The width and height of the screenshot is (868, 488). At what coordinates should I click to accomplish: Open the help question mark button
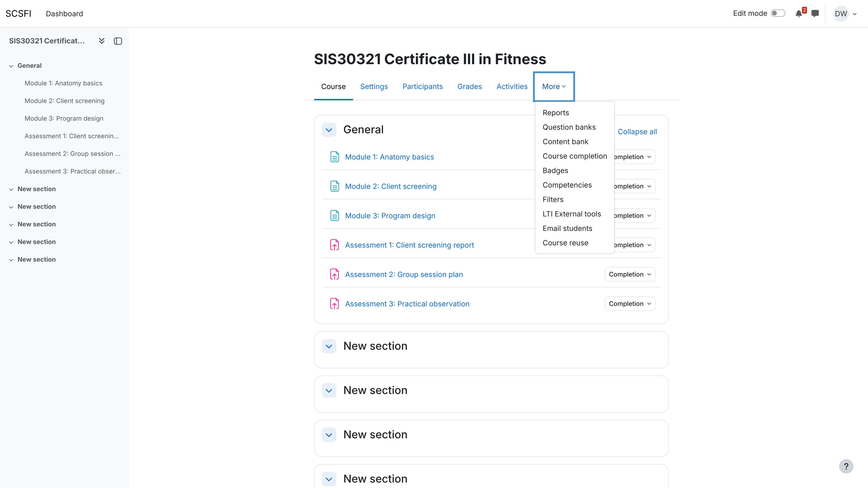coord(846,466)
